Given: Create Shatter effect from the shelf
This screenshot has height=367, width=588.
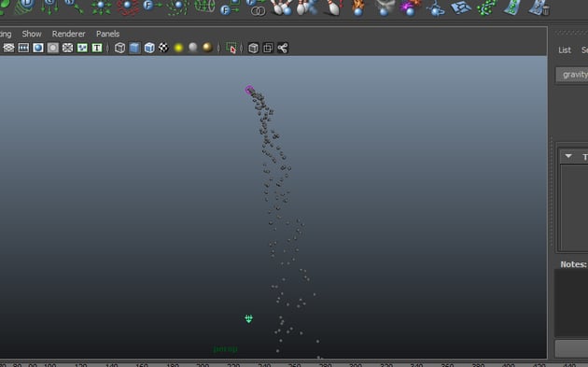Looking at the screenshot, I should pos(461,7).
